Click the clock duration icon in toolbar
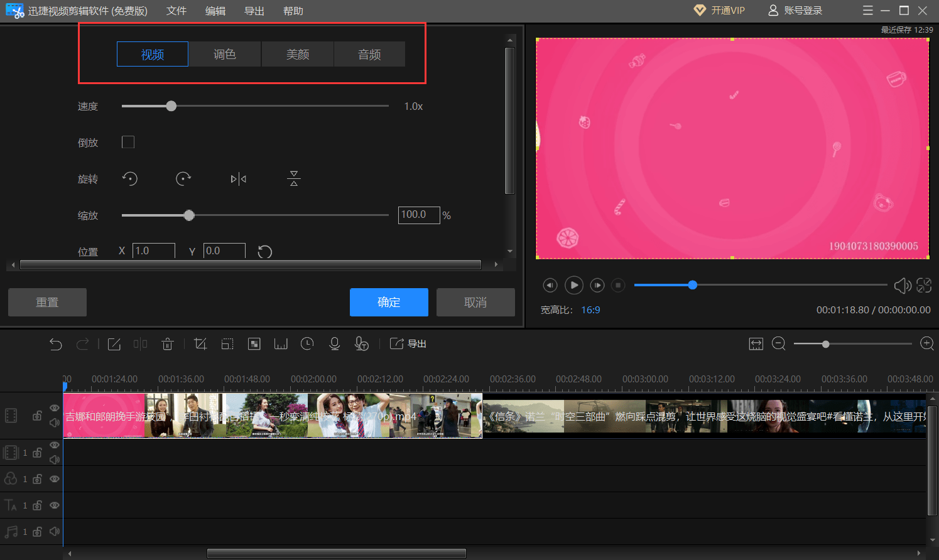The width and height of the screenshot is (939, 560). 307,343
